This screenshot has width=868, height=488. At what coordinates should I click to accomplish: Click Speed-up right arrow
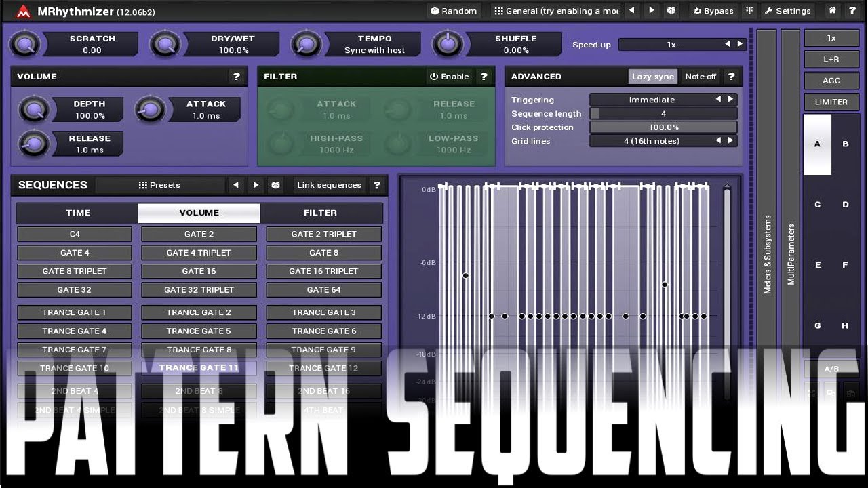(740, 45)
